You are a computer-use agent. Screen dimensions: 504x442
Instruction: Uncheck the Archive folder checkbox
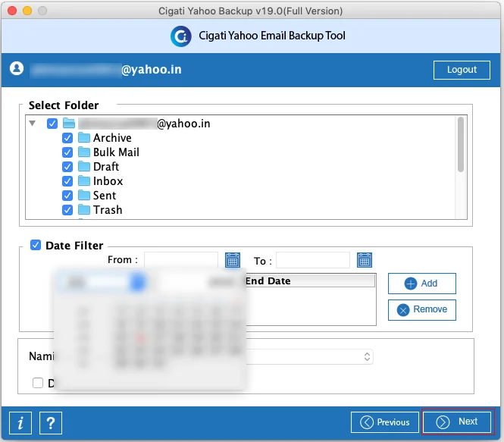[67, 138]
